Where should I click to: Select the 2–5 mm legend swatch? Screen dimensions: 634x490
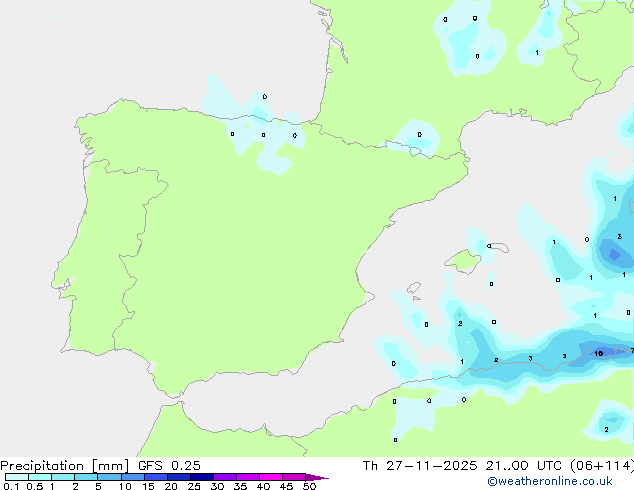(86, 477)
